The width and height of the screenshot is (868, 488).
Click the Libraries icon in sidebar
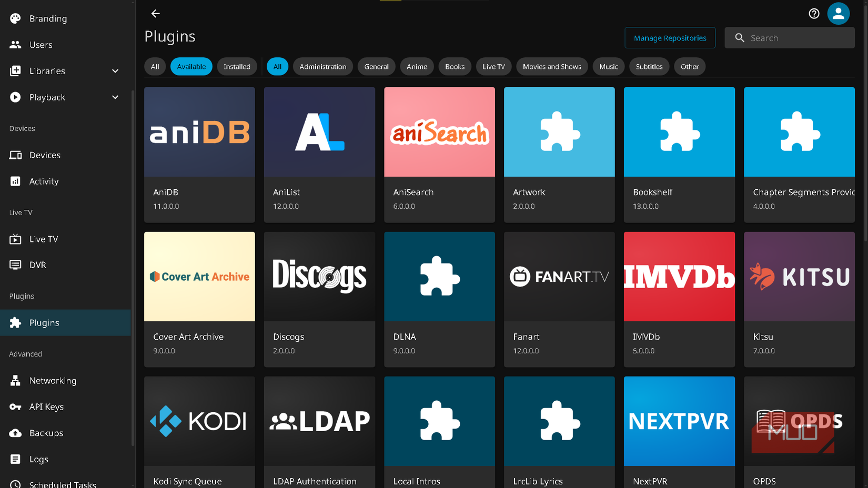click(15, 71)
